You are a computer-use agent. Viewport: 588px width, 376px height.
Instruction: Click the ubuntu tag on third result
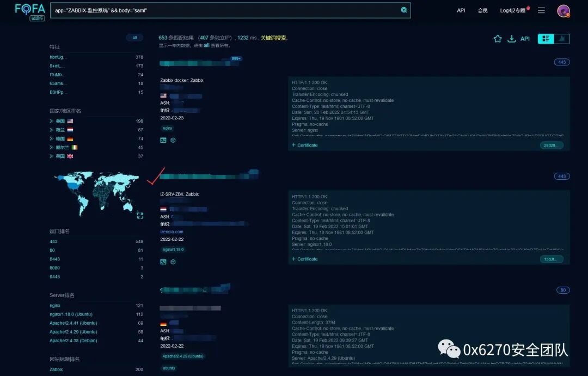pos(169,368)
